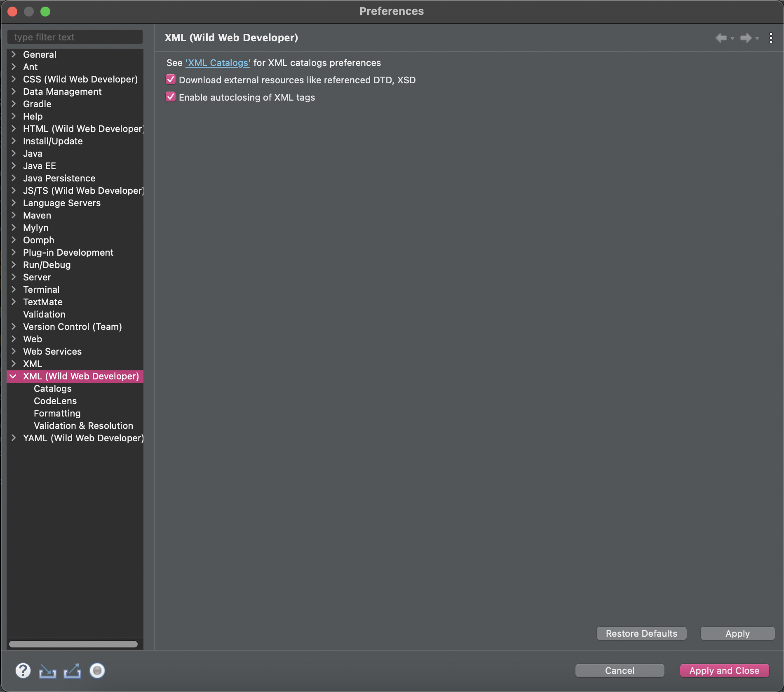
Task: Click Restore Defaults button
Action: point(641,633)
